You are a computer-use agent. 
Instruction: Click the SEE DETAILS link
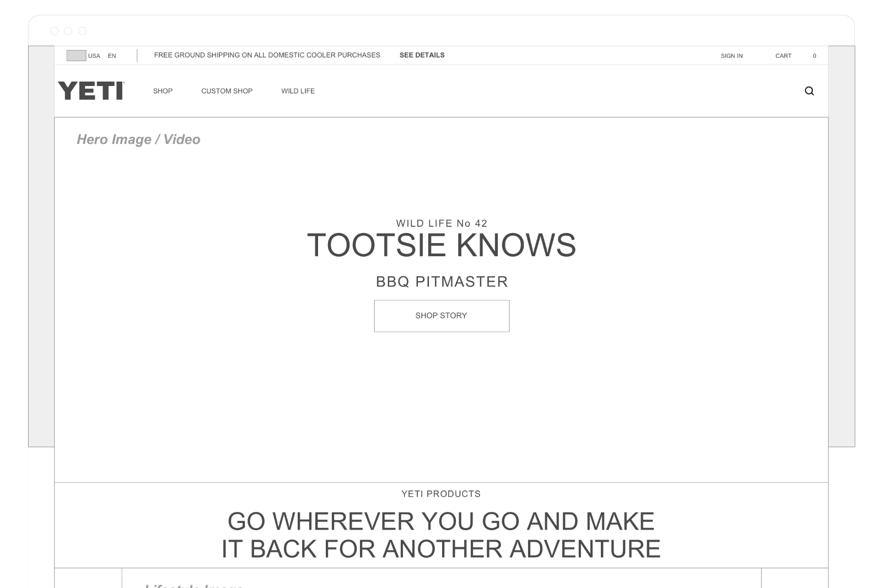422,55
